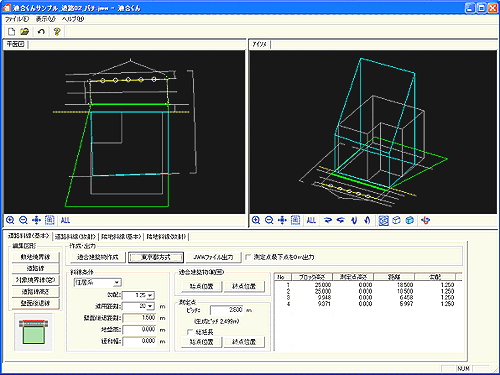500x375 pixels.
Task: Click the Help question mark icon
Action: point(57,32)
